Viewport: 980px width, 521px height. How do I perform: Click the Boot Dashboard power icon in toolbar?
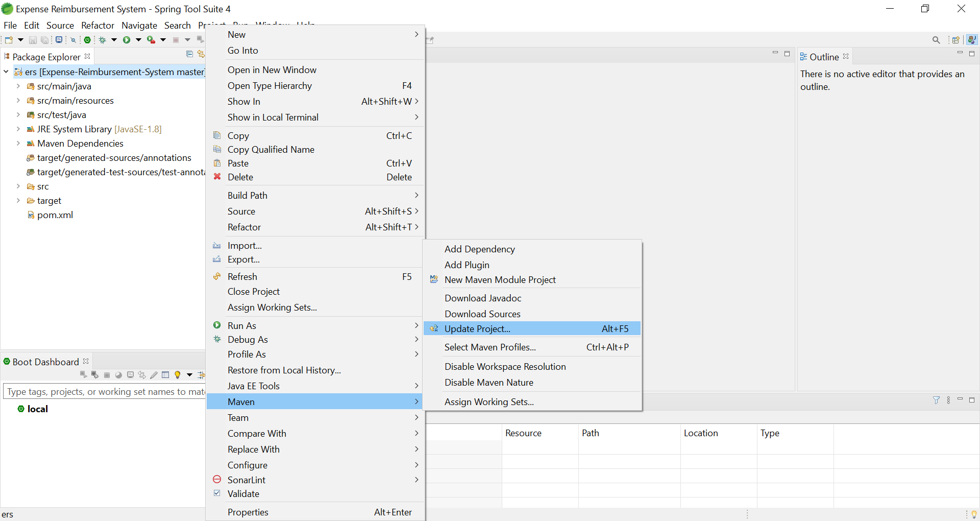click(88, 40)
